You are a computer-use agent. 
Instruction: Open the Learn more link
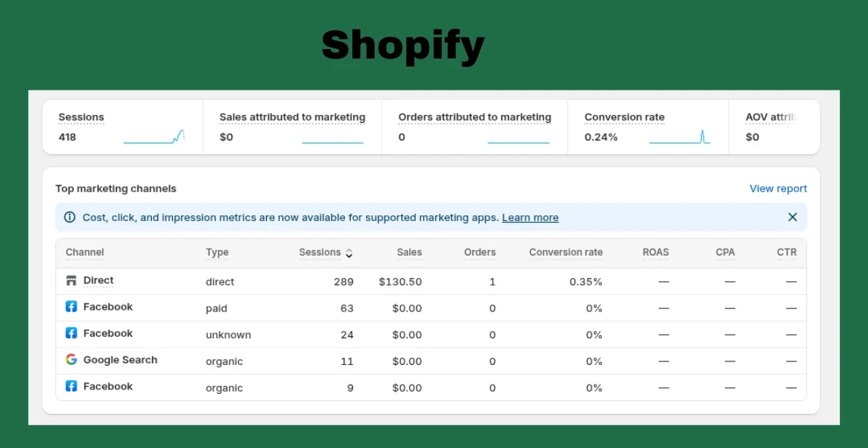(x=530, y=217)
